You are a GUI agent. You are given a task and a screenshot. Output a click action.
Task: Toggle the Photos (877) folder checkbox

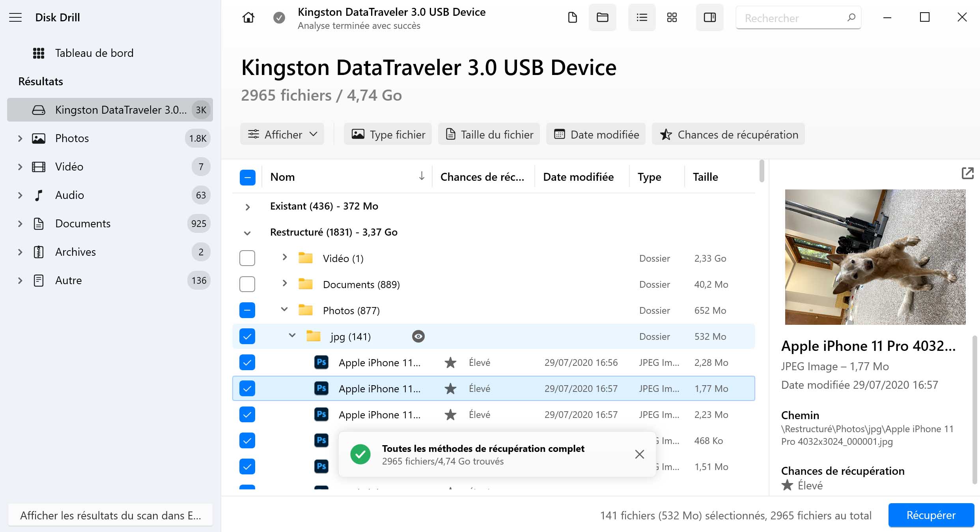[247, 310]
